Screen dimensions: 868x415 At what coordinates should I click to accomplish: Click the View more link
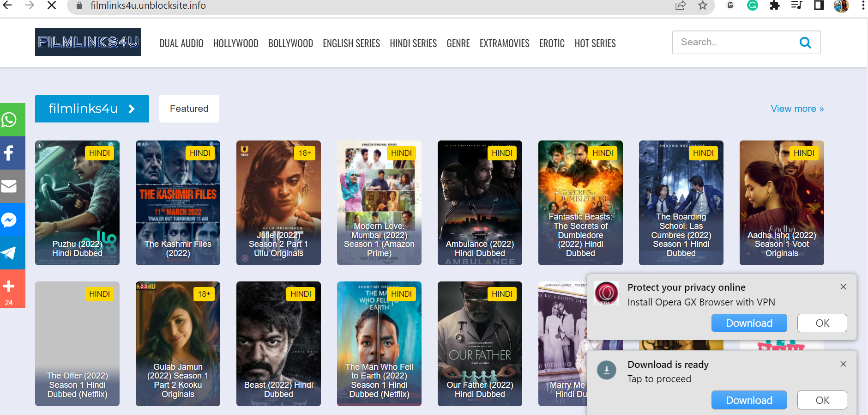797,109
